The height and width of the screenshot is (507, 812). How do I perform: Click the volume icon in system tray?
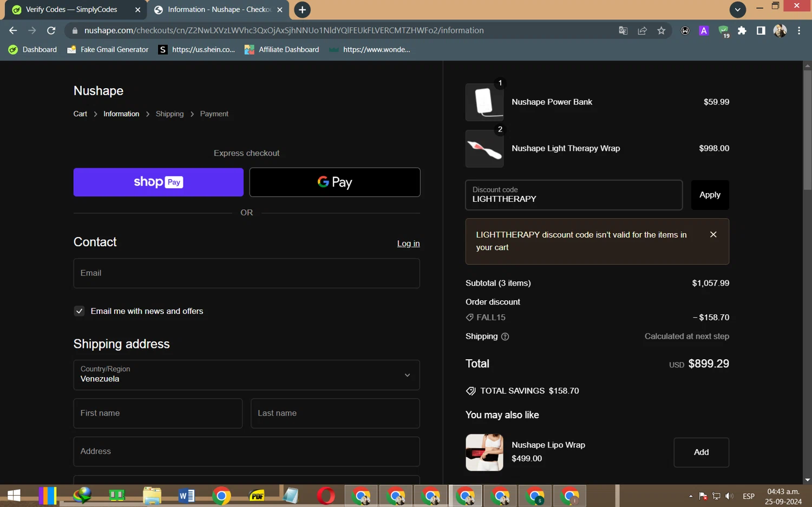(x=729, y=496)
